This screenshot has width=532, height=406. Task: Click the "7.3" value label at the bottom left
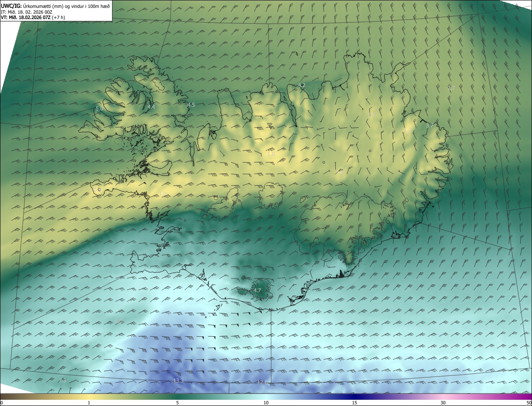tap(62, 380)
